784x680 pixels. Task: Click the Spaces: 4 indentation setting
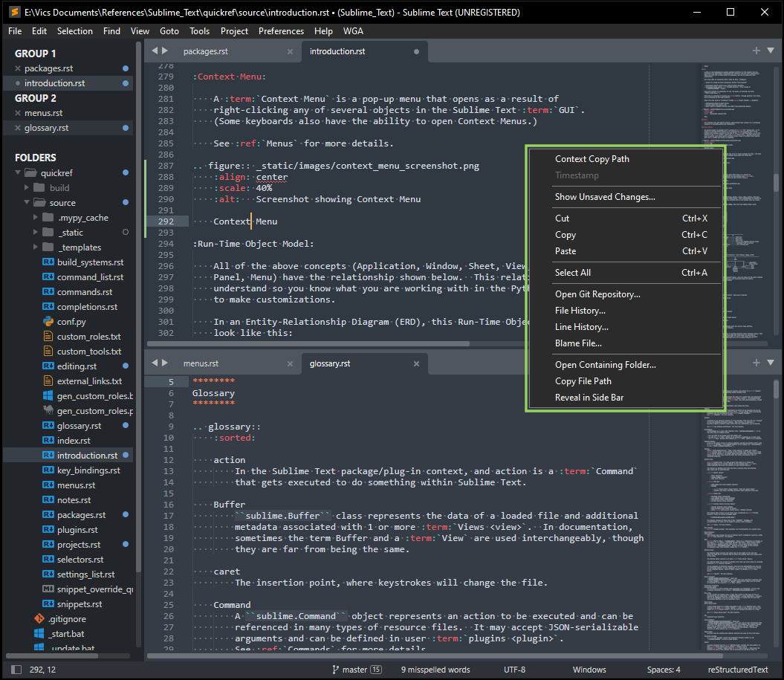pos(663,670)
